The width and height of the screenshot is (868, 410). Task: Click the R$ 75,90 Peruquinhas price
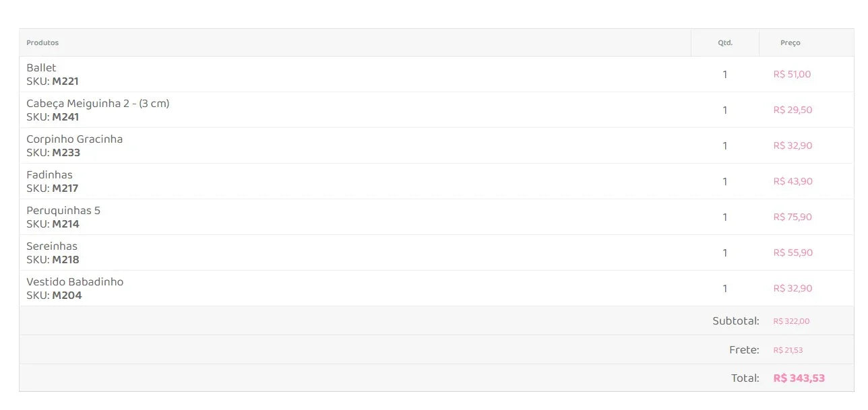click(793, 217)
